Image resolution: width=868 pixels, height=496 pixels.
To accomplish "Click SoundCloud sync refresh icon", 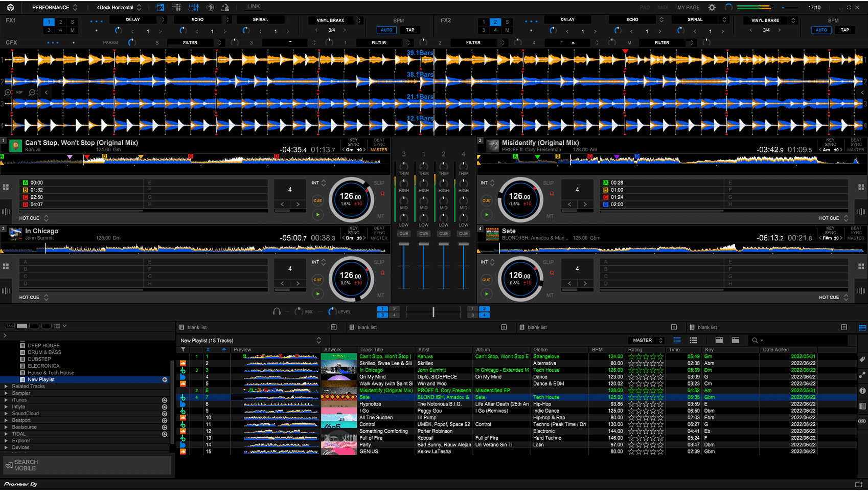I will click(165, 414).
